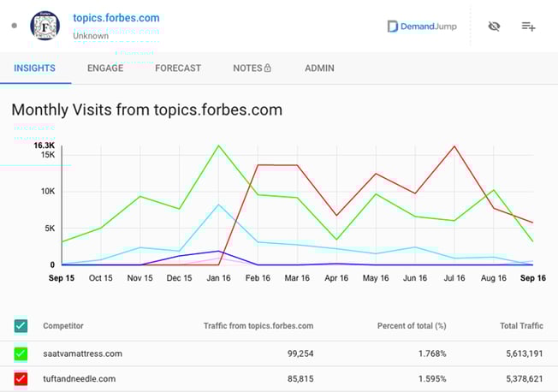558x392 pixels.
Task: Uncheck the saatvamattress.com green checkbox
Action: 21,353
